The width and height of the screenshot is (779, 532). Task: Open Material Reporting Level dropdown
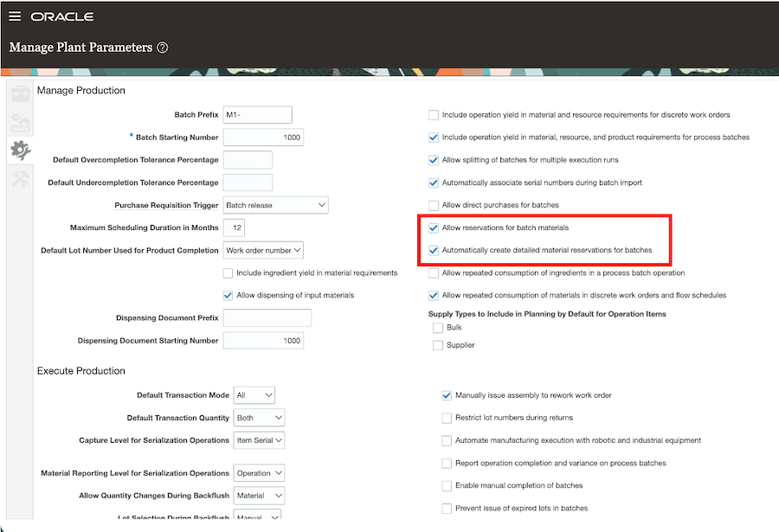click(260, 473)
